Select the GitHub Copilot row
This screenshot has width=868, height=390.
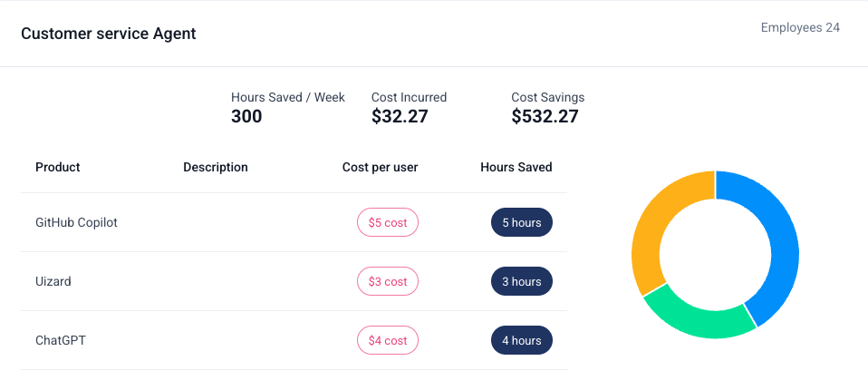tap(76, 222)
